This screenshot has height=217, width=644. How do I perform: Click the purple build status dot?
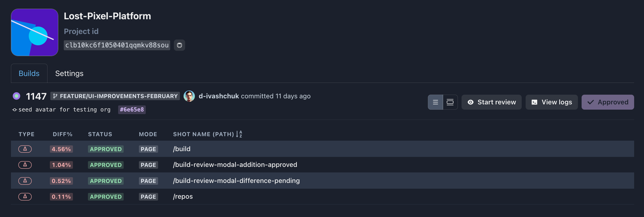pos(16,96)
